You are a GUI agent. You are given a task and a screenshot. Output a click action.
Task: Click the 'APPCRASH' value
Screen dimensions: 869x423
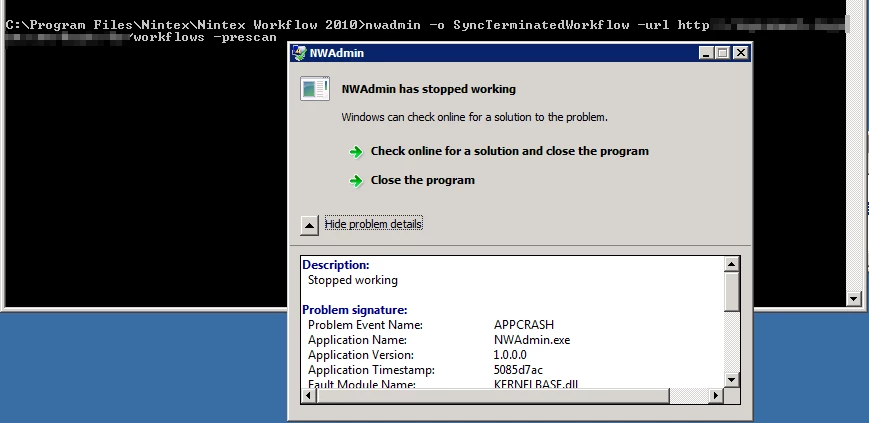click(524, 325)
